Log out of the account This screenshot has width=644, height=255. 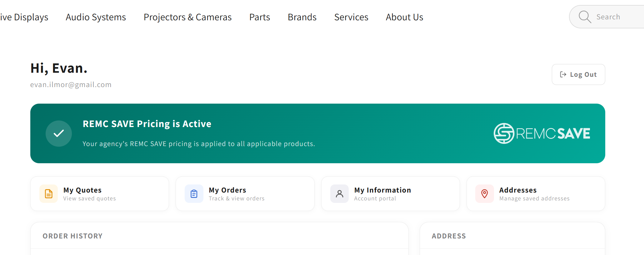pos(578,75)
